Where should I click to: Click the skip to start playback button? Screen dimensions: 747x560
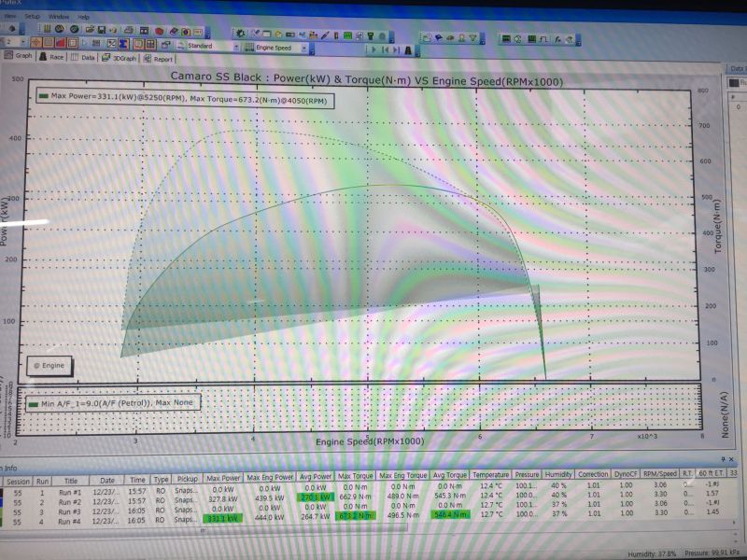[386, 49]
